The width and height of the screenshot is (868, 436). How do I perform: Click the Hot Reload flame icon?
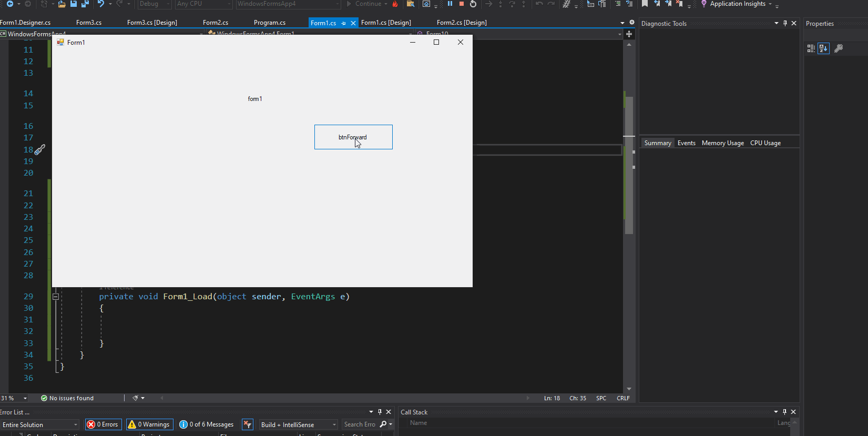coord(395,4)
